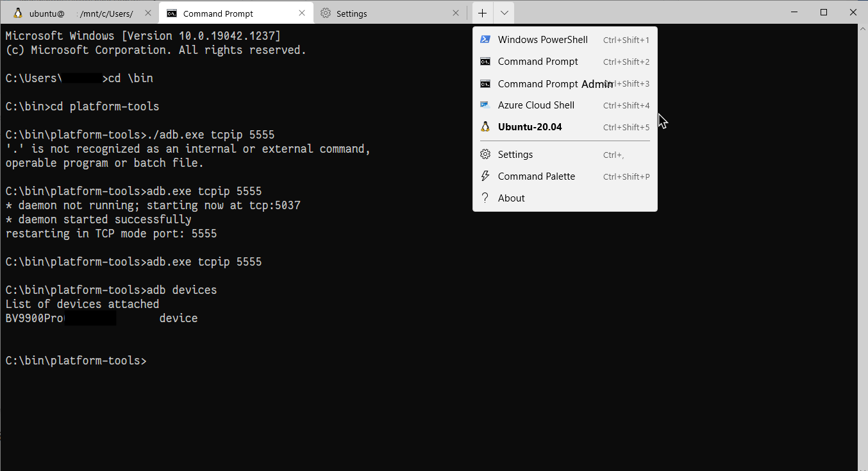
Task: Click the gear icon on the Settings tab
Action: coord(324,12)
